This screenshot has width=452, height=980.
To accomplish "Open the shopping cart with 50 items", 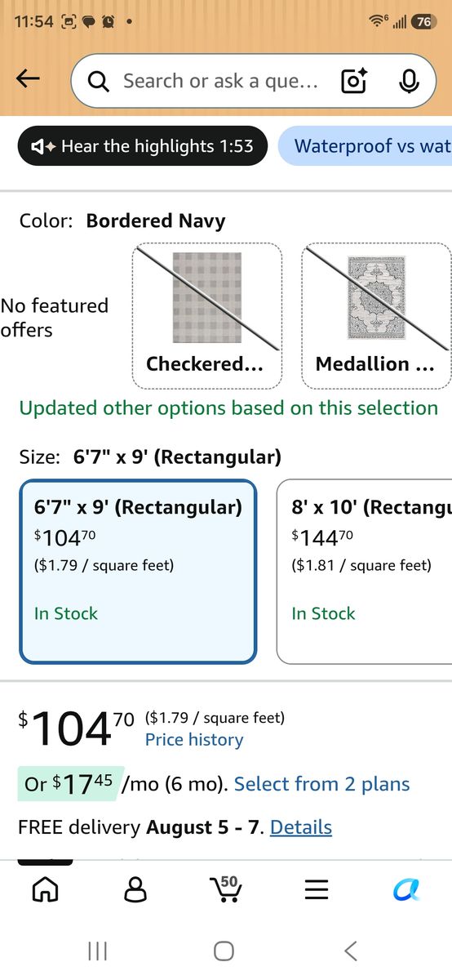I will [x=225, y=889].
